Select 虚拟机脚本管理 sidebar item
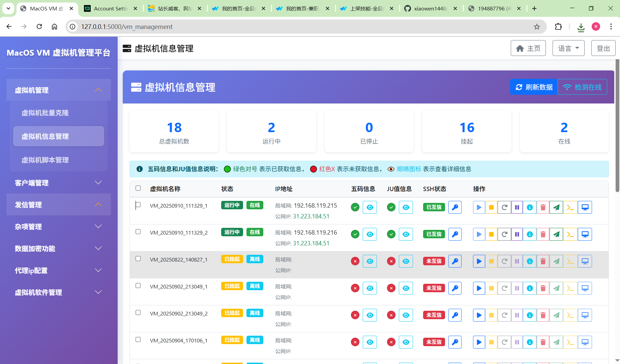Image resolution: width=620 pixels, height=364 pixels. [x=45, y=160]
